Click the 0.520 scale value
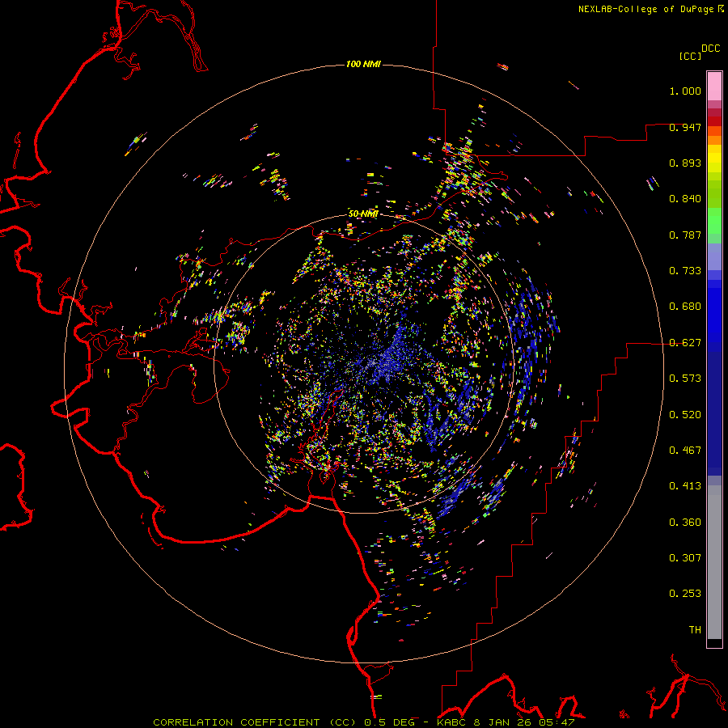728x728 pixels. (x=685, y=415)
